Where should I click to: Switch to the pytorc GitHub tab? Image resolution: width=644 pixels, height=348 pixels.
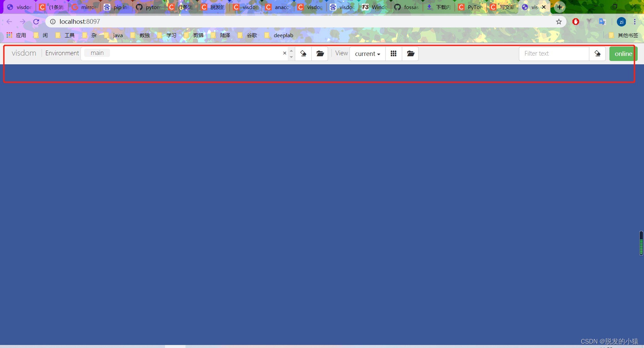click(x=149, y=7)
